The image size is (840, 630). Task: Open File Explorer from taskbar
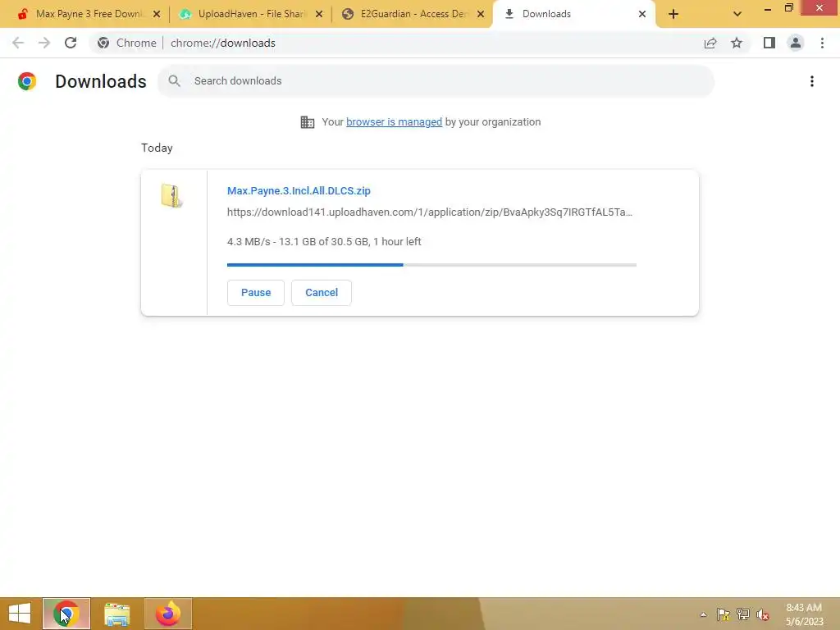116,614
